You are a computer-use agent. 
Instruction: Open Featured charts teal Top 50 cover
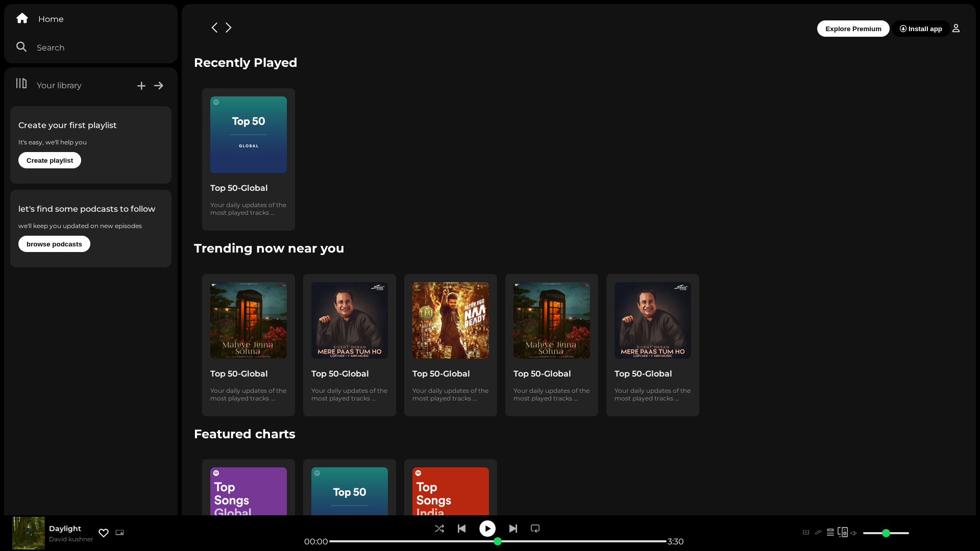pos(350,491)
